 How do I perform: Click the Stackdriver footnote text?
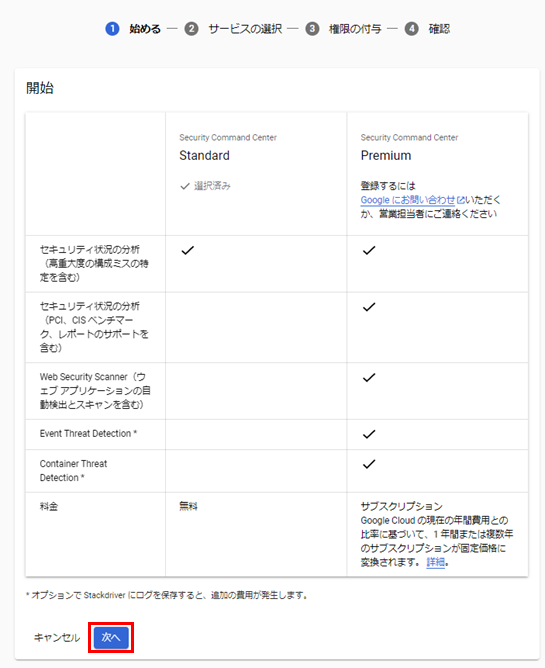click(167, 595)
